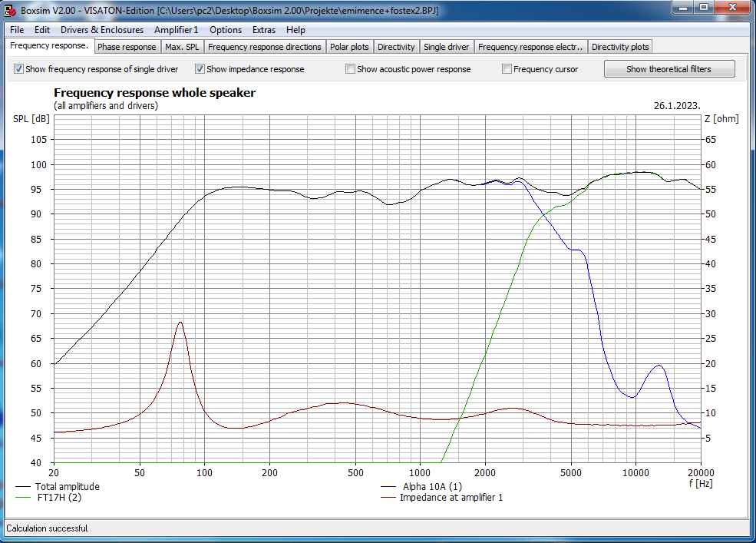756x543 pixels.
Task: Open the Frequency response directions tab
Action: (264, 47)
